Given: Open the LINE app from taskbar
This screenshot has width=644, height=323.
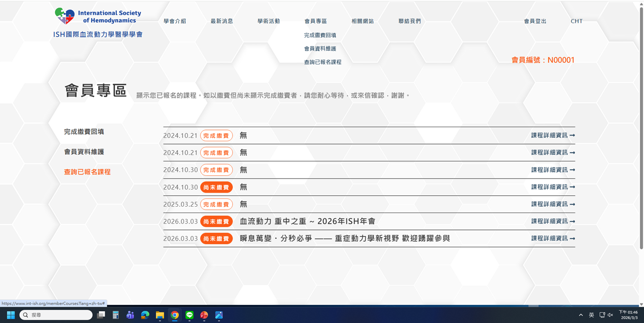Looking at the screenshot, I should click(x=189, y=315).
